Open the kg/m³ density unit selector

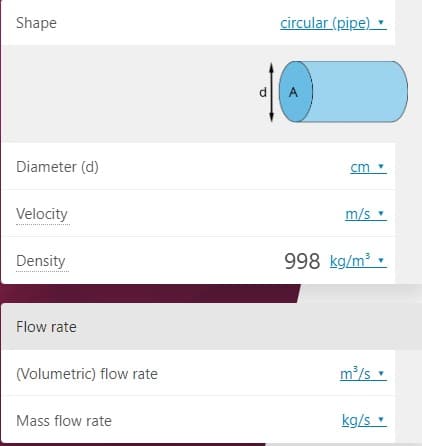358,261
